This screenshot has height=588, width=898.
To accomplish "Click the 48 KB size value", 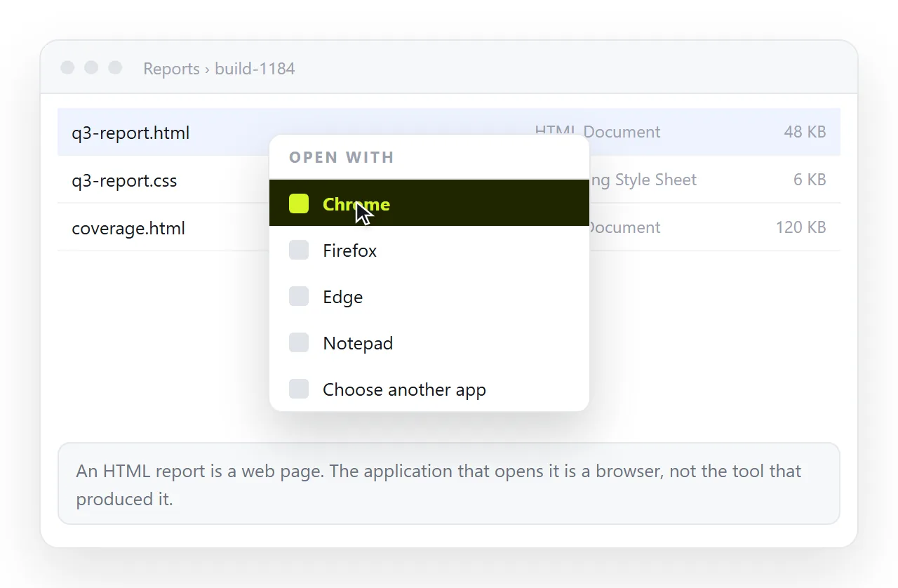I will coord(805,132).
